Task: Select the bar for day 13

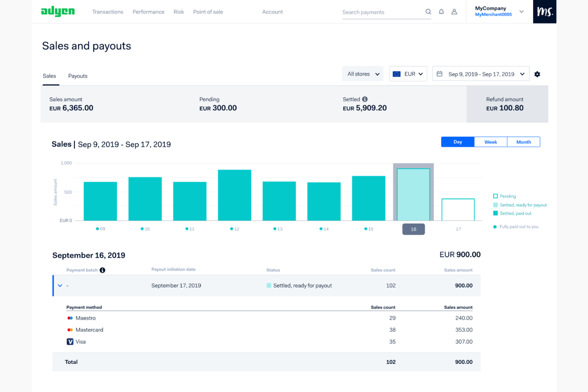Action: coord(279,201)
